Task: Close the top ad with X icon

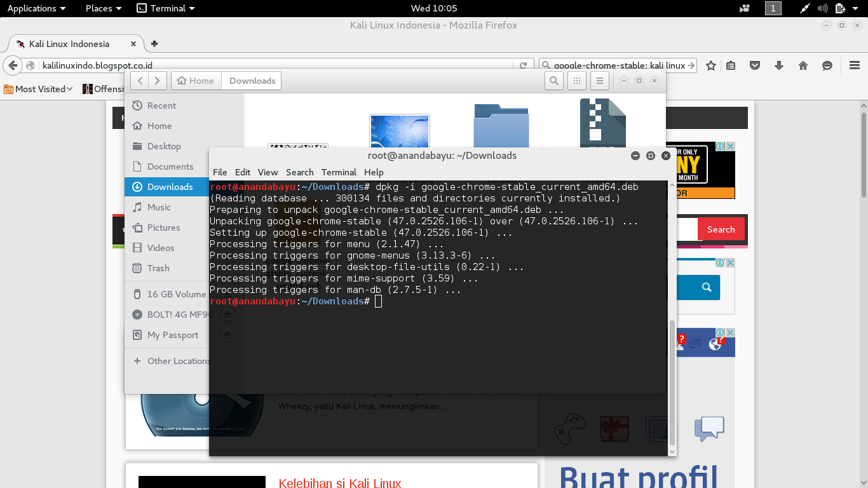Action: click(731, 146)
